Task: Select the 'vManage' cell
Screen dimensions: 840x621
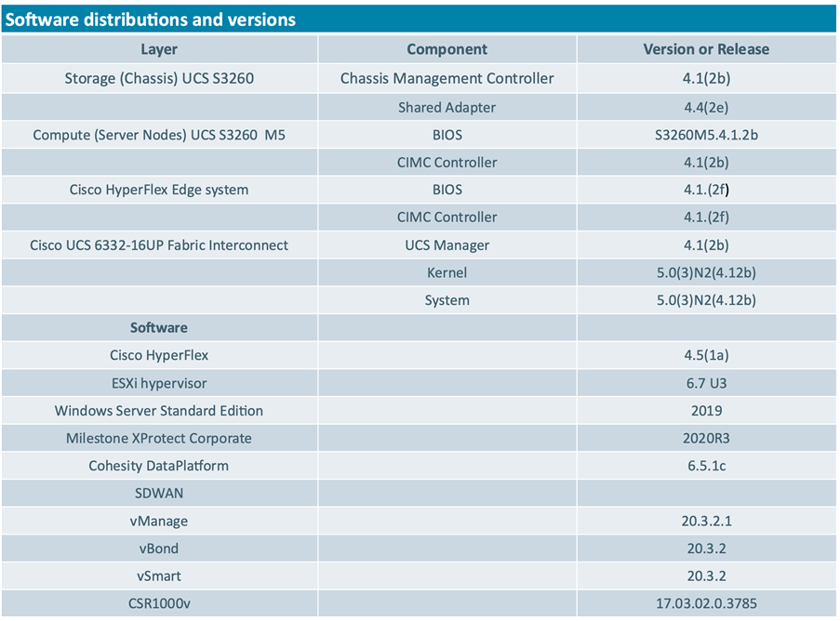Action: (159, 521)
